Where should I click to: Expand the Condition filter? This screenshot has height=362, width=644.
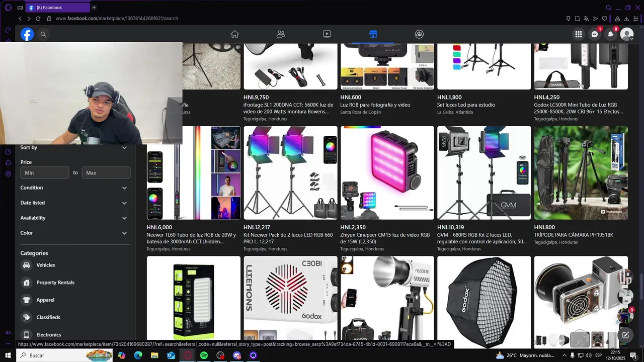[74, 188]
